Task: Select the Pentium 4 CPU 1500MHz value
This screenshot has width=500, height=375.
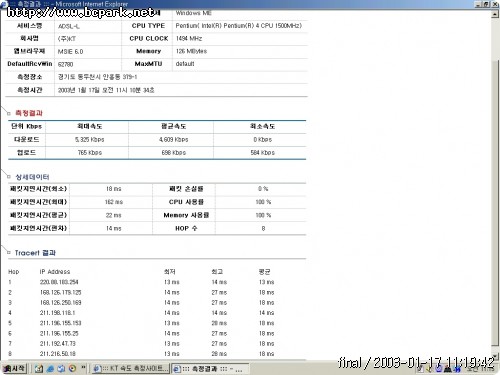Action: pyautogui.click(x=239, y=26)
